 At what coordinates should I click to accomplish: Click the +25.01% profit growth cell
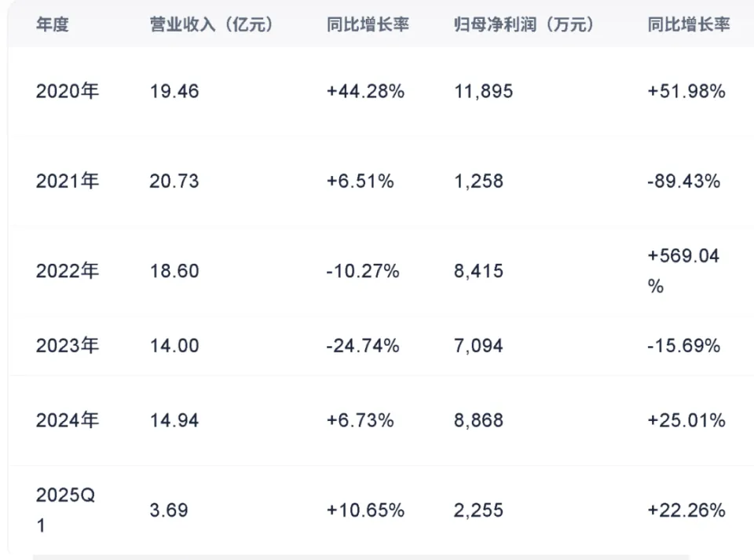686,420
